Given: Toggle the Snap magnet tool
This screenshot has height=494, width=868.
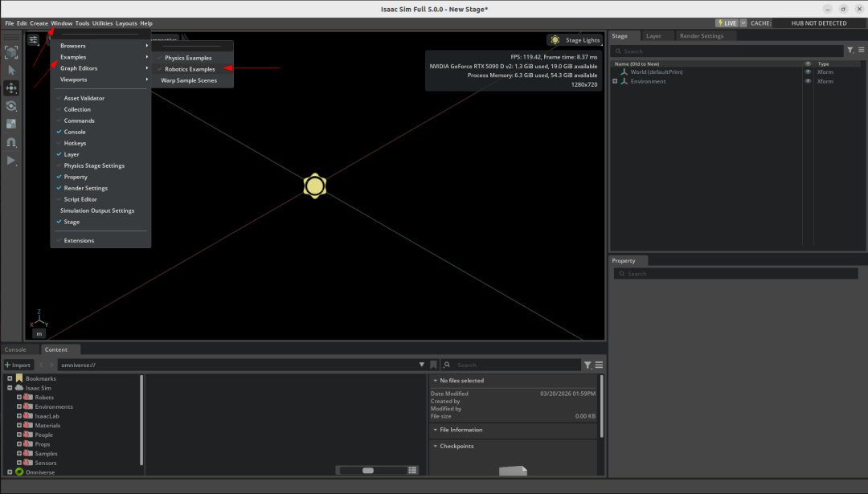Looking at the screenshot, I should pos(11,142).
